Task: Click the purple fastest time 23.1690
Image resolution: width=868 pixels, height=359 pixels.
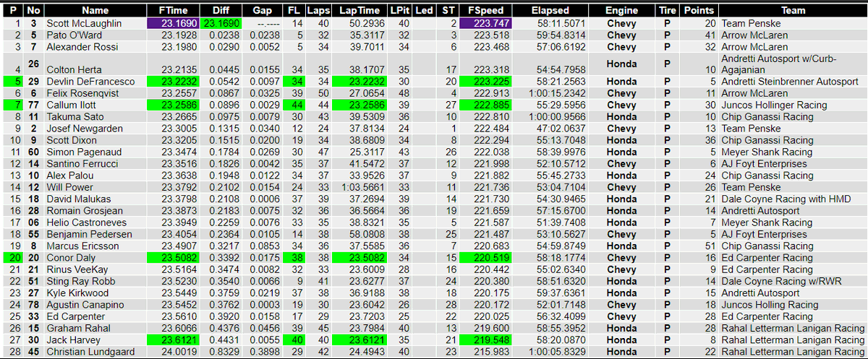Action: (x=173, y=23)
